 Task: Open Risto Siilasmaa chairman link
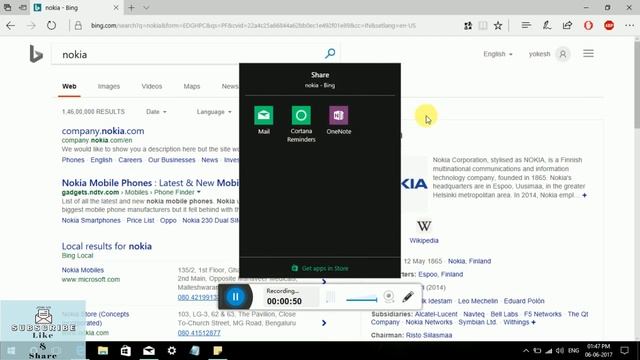(x=429, y=335)
